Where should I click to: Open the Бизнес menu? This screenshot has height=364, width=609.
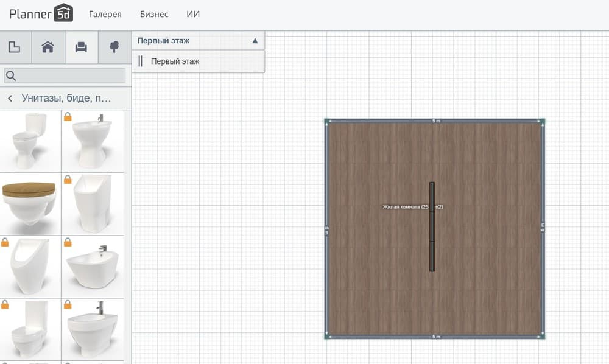154,14
